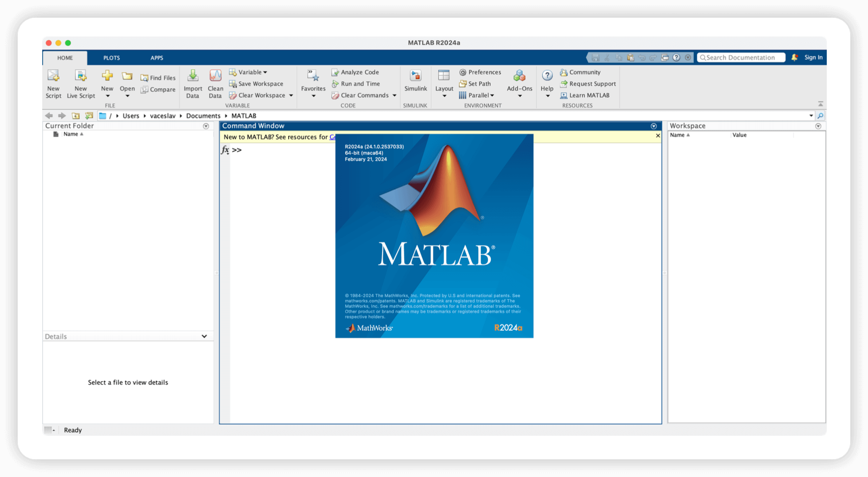Viewport: 868px width, 477px height.
Task: Switch to the APPS tab
Action: click(157, 58)
